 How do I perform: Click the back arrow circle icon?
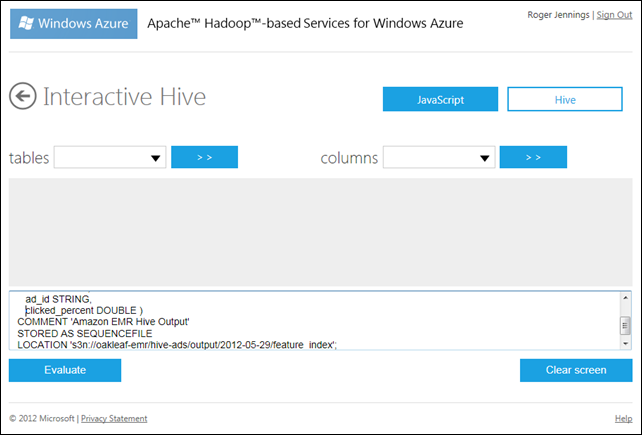click(22, 97)
